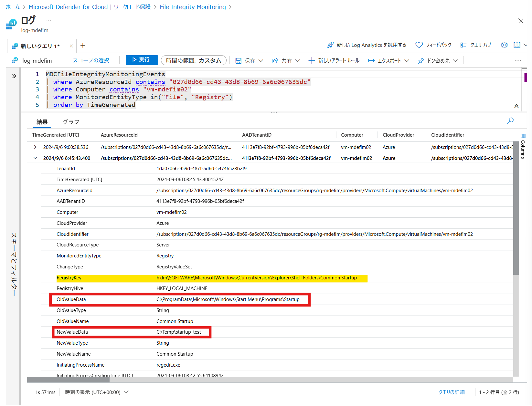Open 時間の範囲: カスタム time picker
The image size is (532, 406).
[x=194, y=60]
